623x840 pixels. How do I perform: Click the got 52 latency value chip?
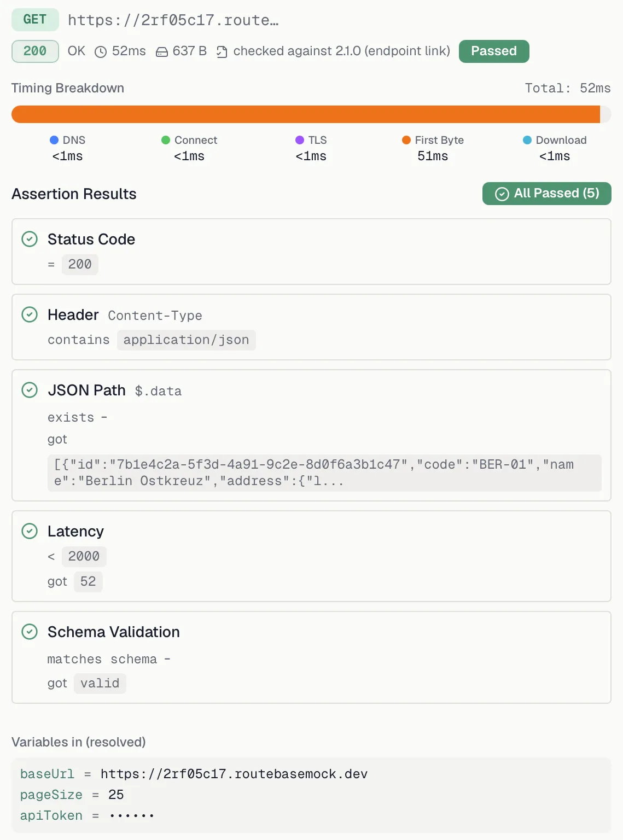pyautogui.click(x=88, y=581)
